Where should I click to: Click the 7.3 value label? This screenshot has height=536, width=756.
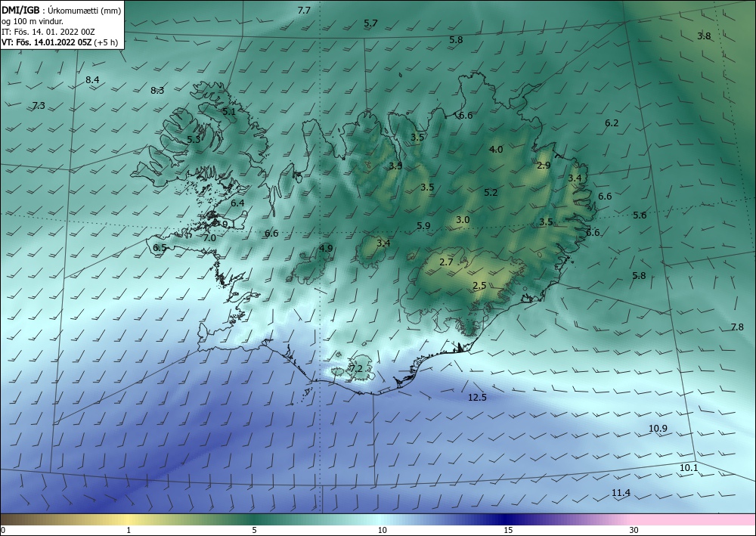(x=39, y=106)
